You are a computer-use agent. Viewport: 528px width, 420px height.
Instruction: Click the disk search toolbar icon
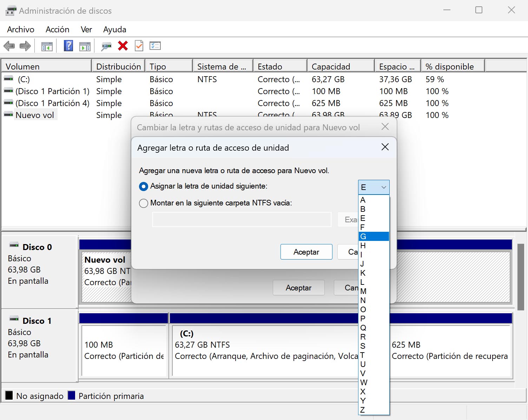[106, 46]
